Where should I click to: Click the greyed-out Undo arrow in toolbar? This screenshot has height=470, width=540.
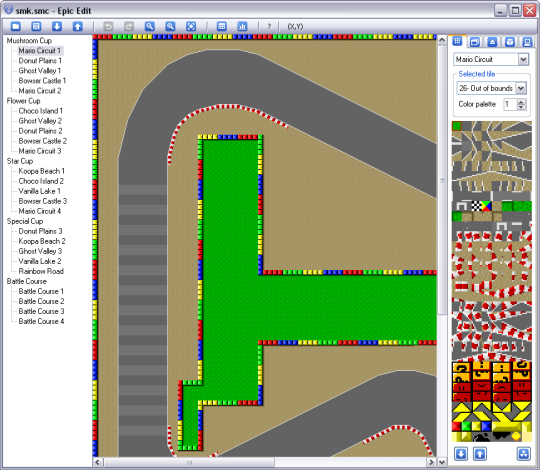[x=108, y=26]
